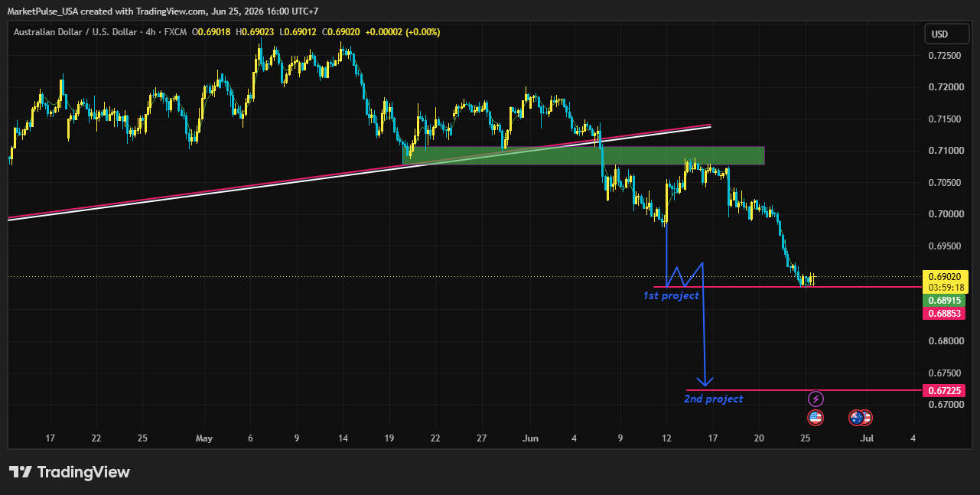Click the low value L0.69012
The width and height of the screenshot is (980, 495).
(299, 32)
